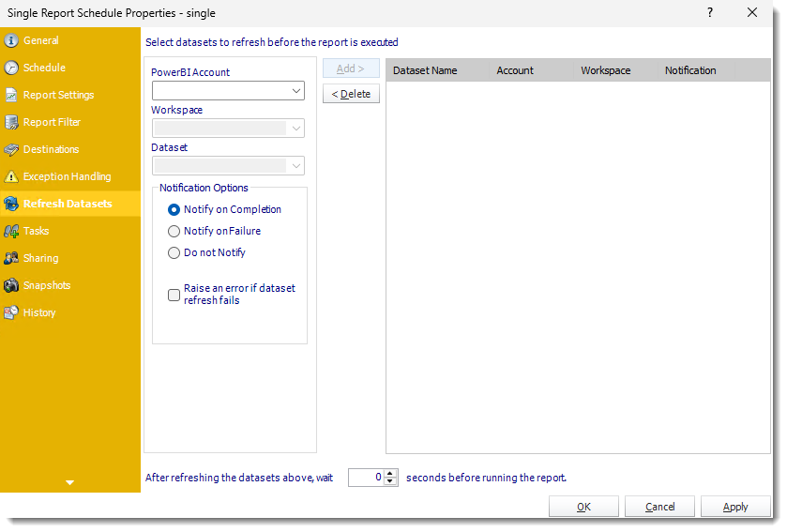Click the Delete button
The image size is (787, 532).
351,94
